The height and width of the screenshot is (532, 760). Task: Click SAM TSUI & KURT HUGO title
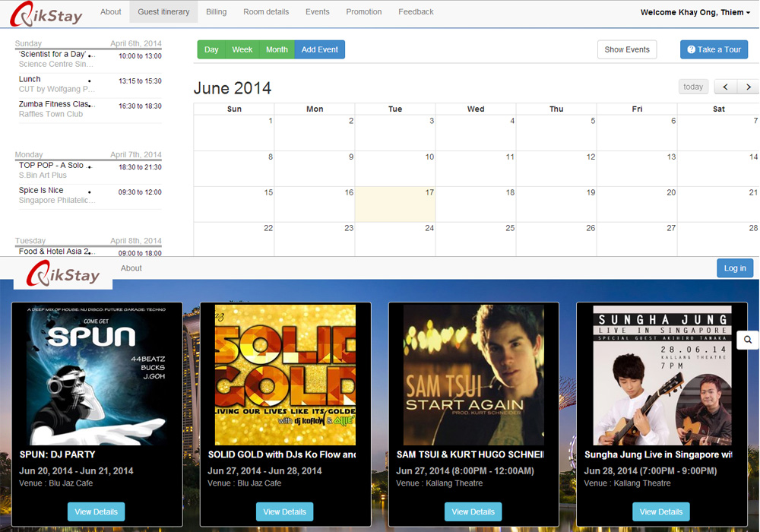click(470, 454)
